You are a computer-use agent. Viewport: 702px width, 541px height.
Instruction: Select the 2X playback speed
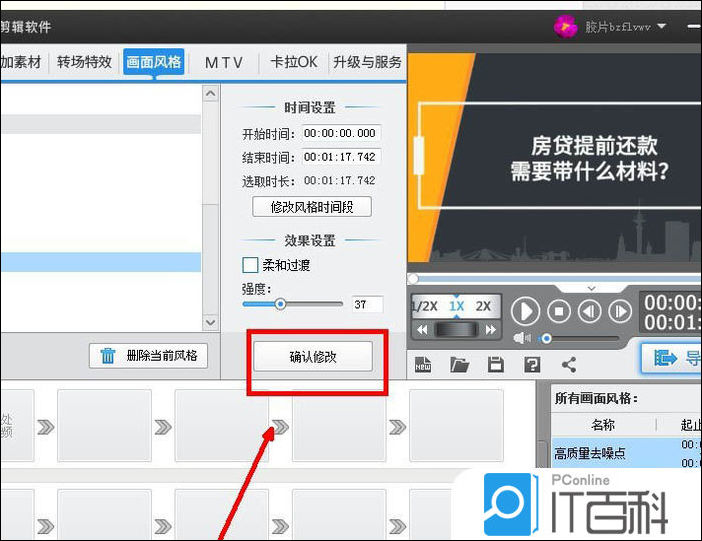tap(484, 306)
